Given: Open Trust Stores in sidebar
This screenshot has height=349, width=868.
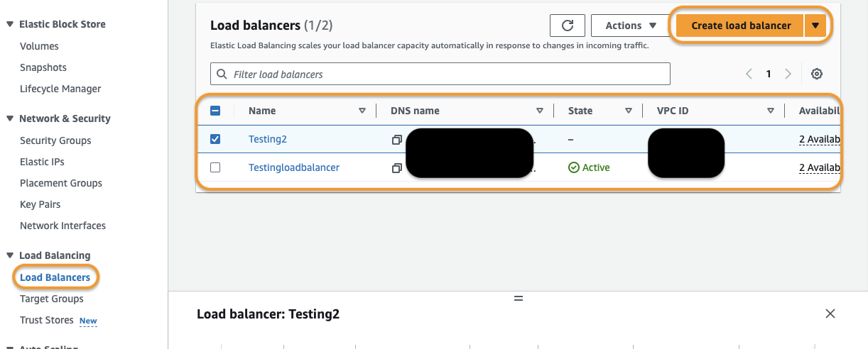Looking at the screenshot, I should point(47,320).
